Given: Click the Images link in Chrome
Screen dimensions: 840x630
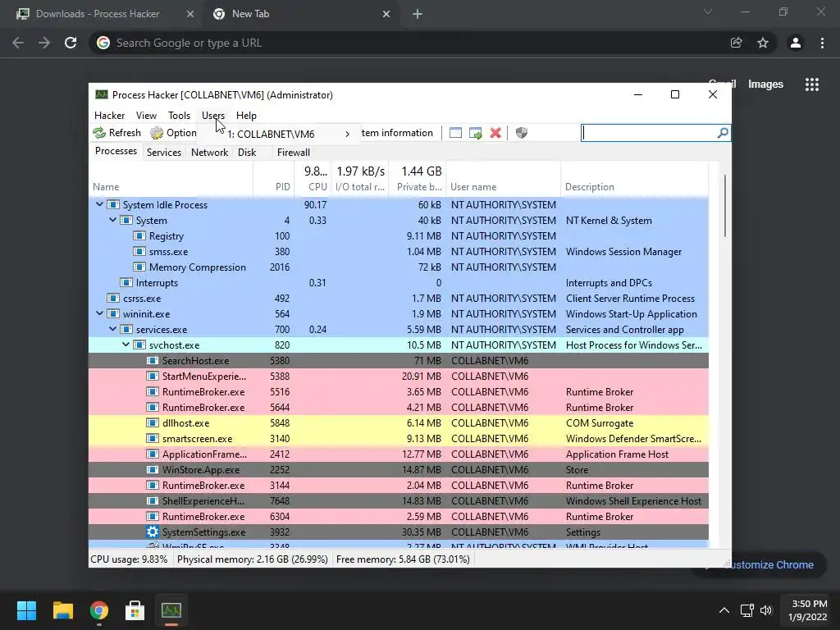Looking at the screenshot, I should click(765, 84).
